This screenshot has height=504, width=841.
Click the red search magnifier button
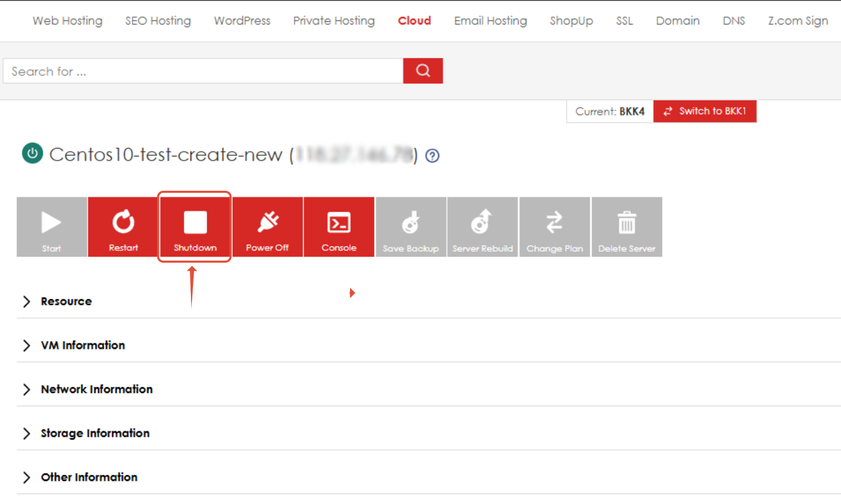pos(423,71)
